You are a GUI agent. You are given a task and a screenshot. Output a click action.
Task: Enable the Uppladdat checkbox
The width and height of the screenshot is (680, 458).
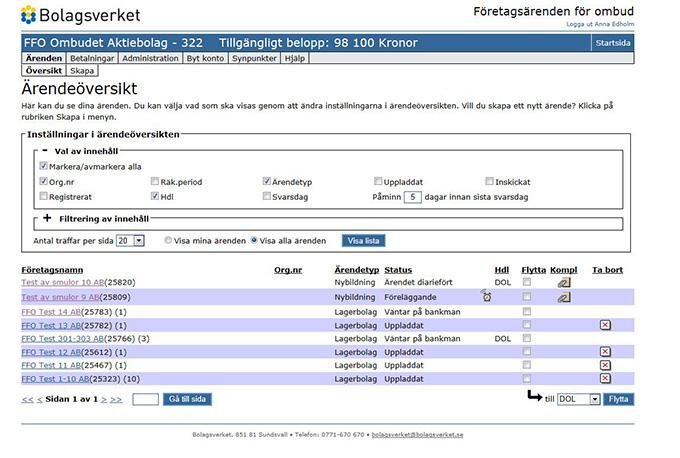tap(378, 181)
